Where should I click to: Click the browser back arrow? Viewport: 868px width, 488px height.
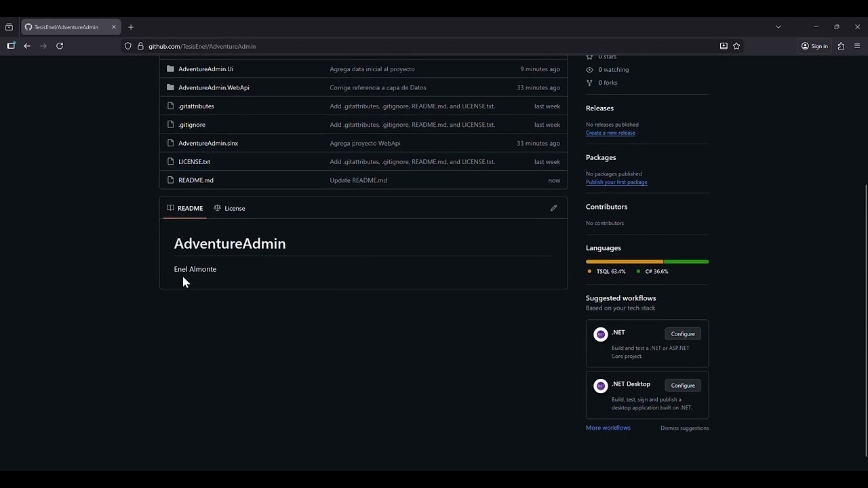click(x=27, y=46)
